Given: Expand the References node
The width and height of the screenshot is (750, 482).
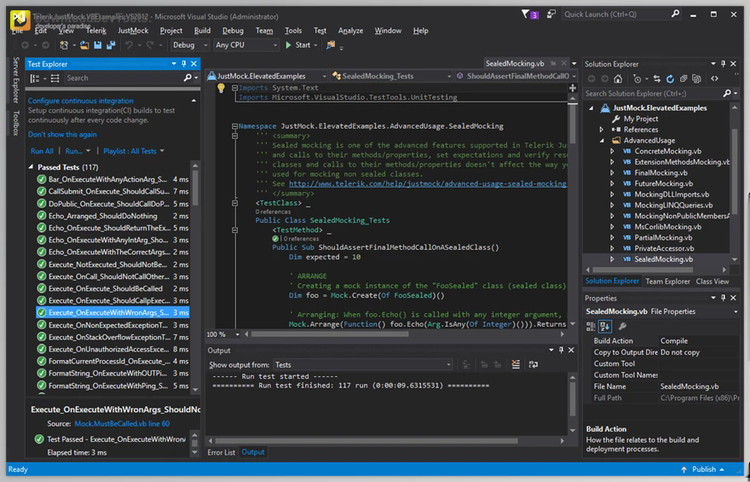Looking at the screenshot, I should [x=602, y=130].
